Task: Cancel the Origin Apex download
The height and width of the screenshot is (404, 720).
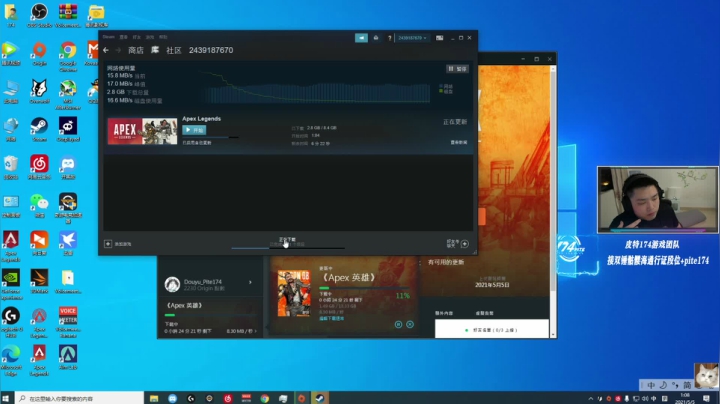Action: [x=410, y=325]
